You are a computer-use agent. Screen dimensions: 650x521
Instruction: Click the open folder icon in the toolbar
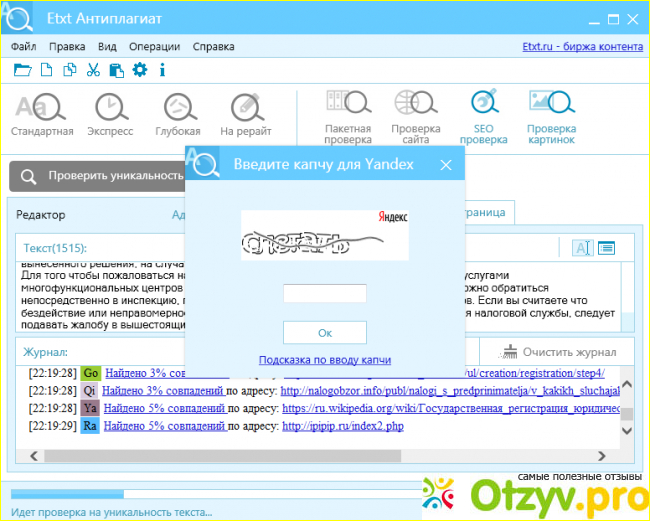pyautogui.click(x=22, y=70)
